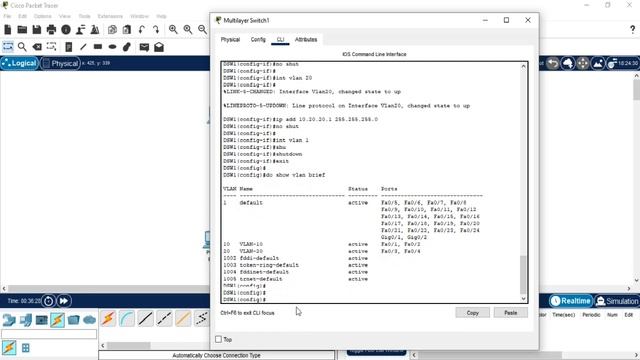Choose the Copper Straight-Through cable

146,318
